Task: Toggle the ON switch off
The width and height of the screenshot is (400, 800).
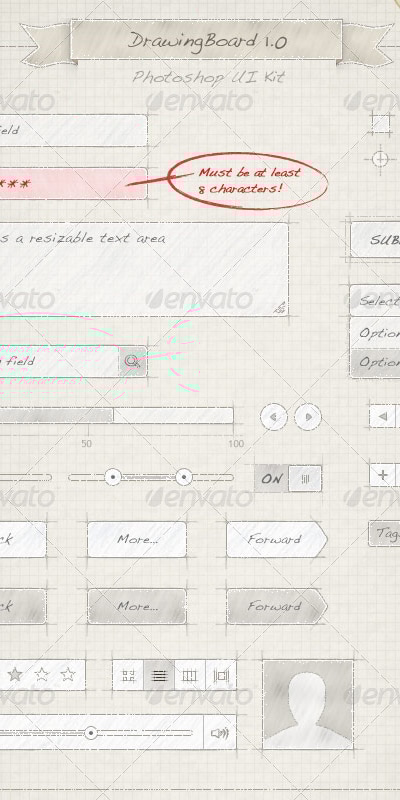Action: pos(288,479)
